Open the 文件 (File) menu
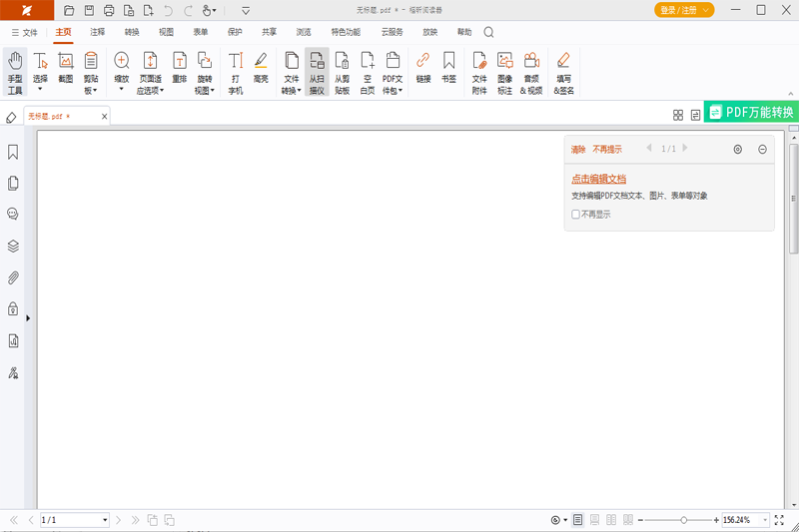Image resolution: width=799 pixels, height=532 pixels. point(24,32)
